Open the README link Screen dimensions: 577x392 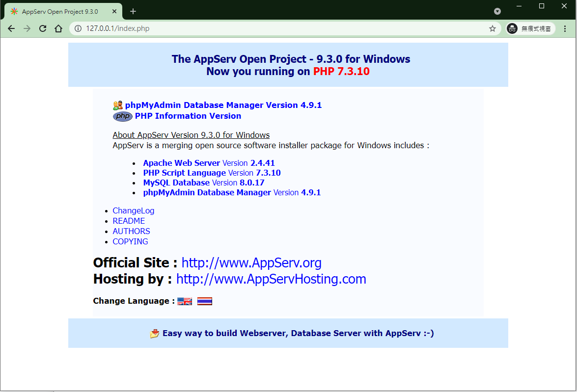click(x=129, y=221)
